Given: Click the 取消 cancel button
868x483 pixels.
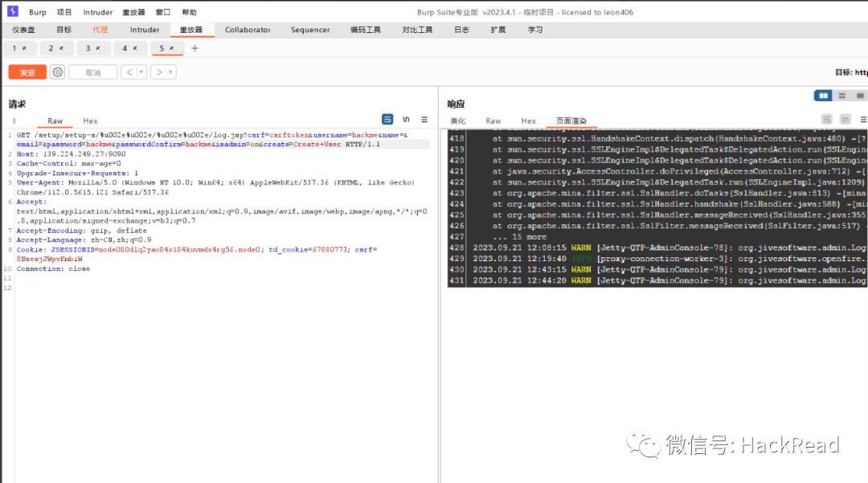Looking at the screenshot, I should (93, 72).
